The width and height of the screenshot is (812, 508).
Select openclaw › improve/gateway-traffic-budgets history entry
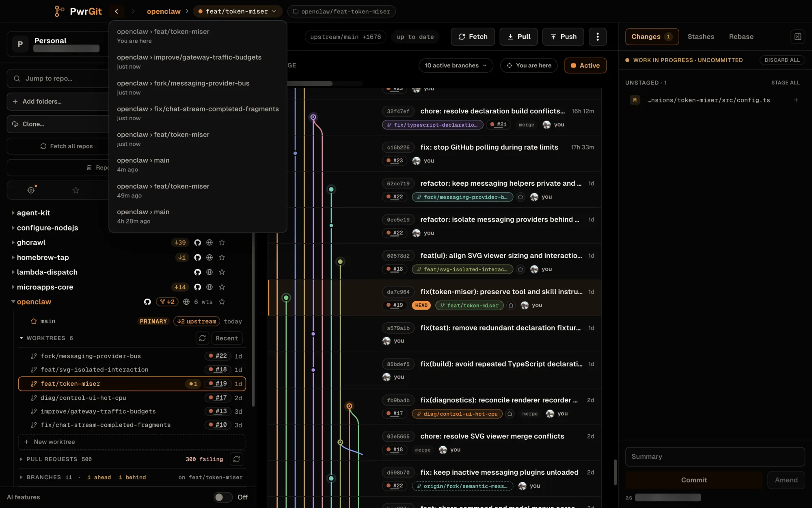[198, 62]
